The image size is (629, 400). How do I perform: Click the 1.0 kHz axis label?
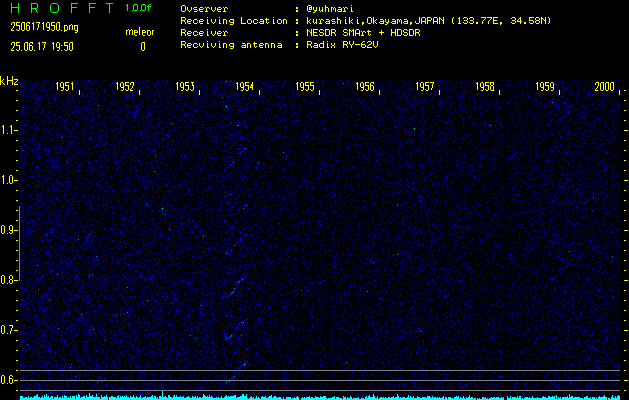tap(8, 181)
